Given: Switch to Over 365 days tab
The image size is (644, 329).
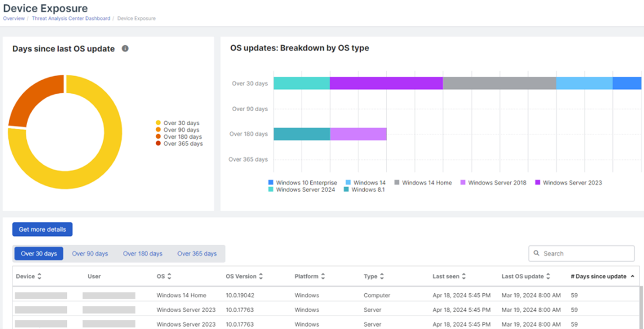Looking at the screenshot, I should [197, 253].
